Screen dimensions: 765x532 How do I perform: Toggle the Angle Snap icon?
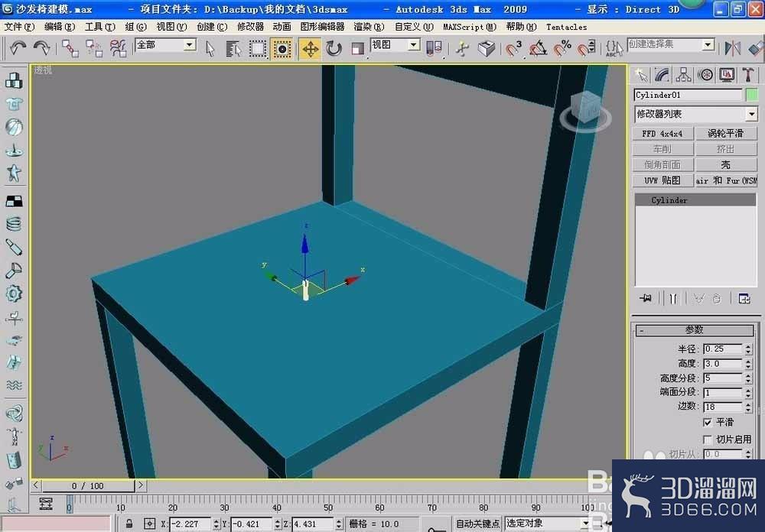click(538, 49)
